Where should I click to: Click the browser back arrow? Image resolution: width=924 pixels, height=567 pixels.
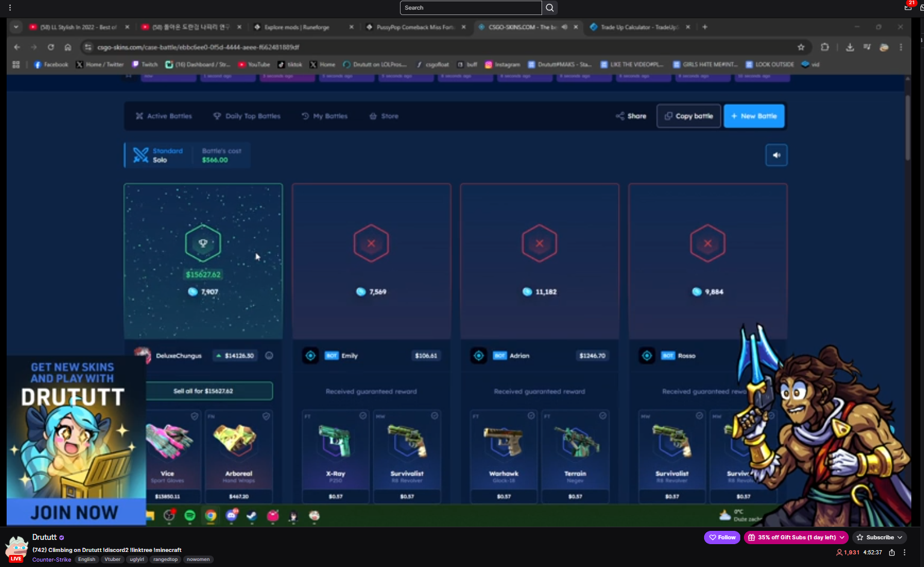click(x=17, y=47)
